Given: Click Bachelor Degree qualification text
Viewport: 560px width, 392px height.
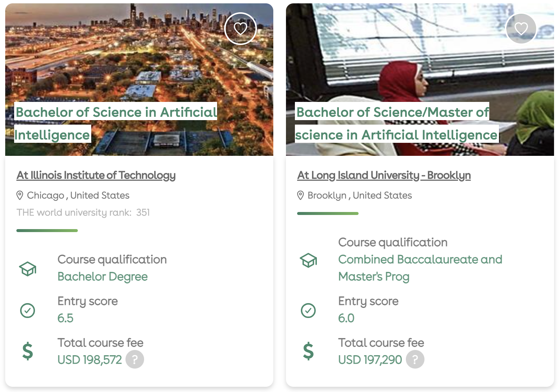Looking at the screenshot, I should point(102,277).
